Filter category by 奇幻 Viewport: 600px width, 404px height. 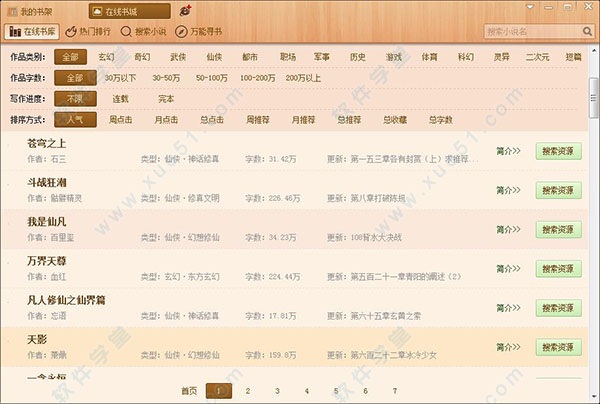click(x=142, y=57)
